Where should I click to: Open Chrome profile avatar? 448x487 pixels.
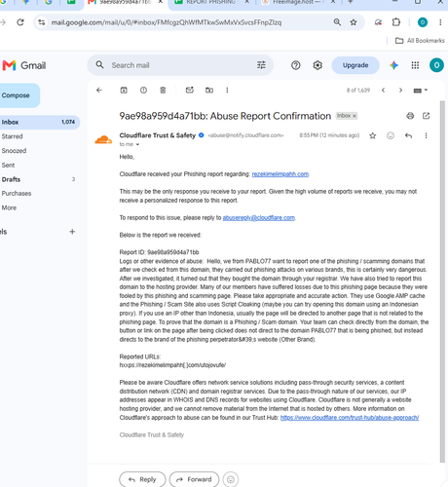[x=423, y=22]
